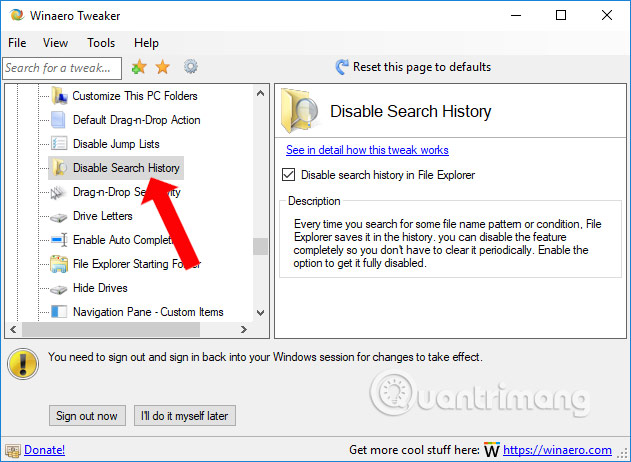
Task: Click the tree list up arrow
Action: click(260, 94)
